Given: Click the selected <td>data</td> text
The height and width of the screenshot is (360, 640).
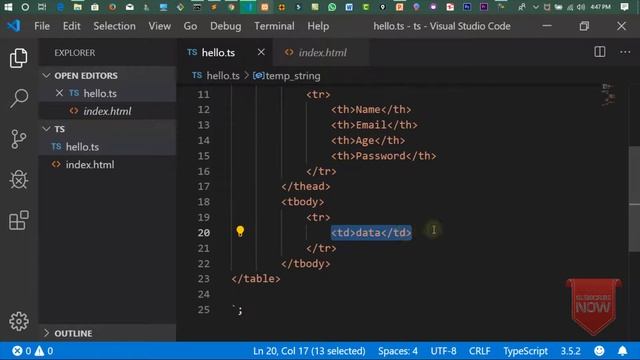Looking at the screenshot, I should [371, 233].
